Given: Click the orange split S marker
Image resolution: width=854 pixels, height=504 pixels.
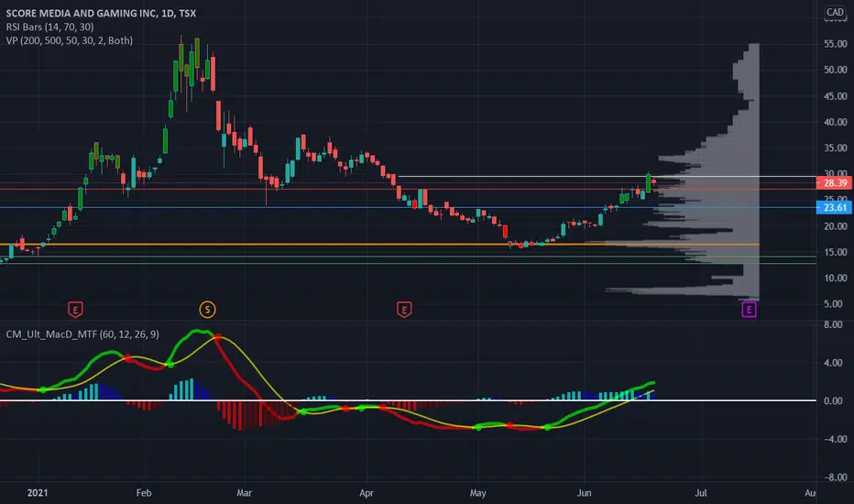Looking at the screenshot, I should tap(207, 310).
